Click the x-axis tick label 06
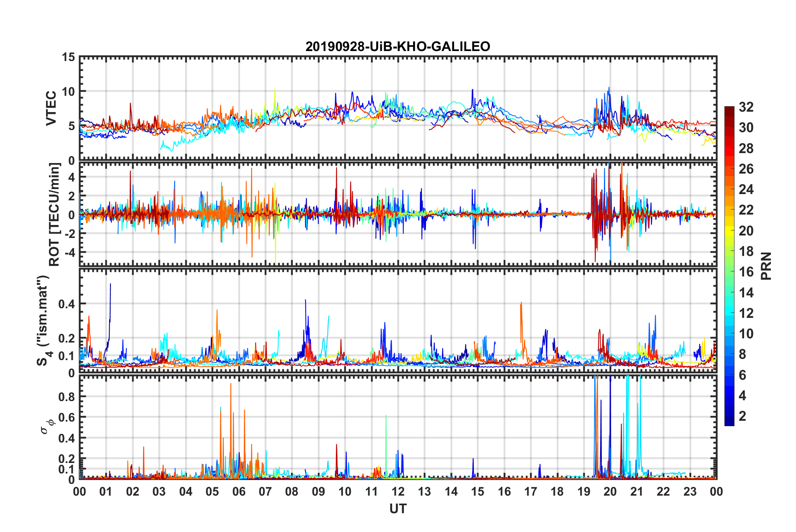Viewport: 796px width, 532px height. 239,491
